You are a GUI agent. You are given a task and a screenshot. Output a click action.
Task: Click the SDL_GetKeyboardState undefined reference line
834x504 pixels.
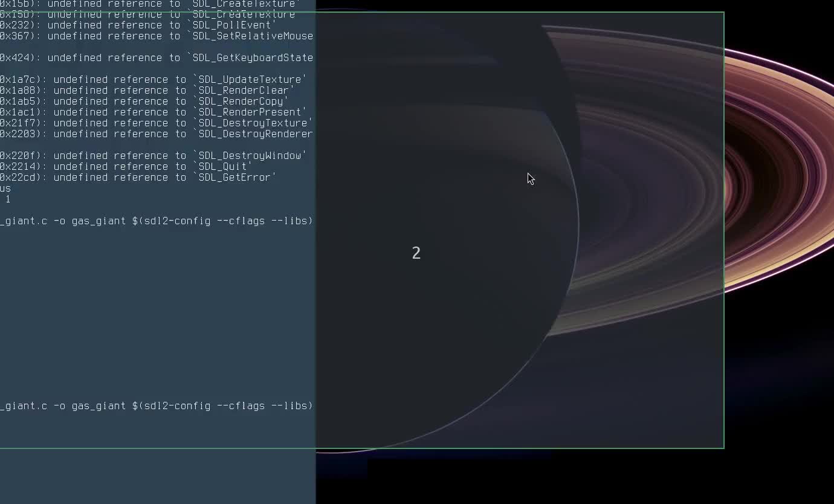pos(157,58)
